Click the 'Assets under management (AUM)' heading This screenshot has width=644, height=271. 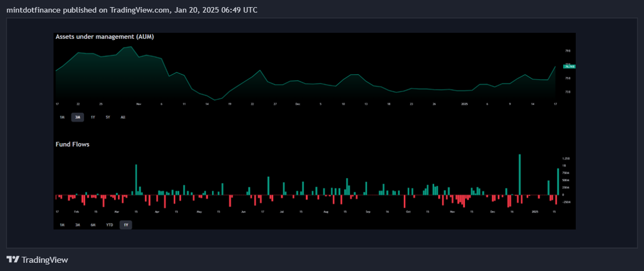pos(105,37)
